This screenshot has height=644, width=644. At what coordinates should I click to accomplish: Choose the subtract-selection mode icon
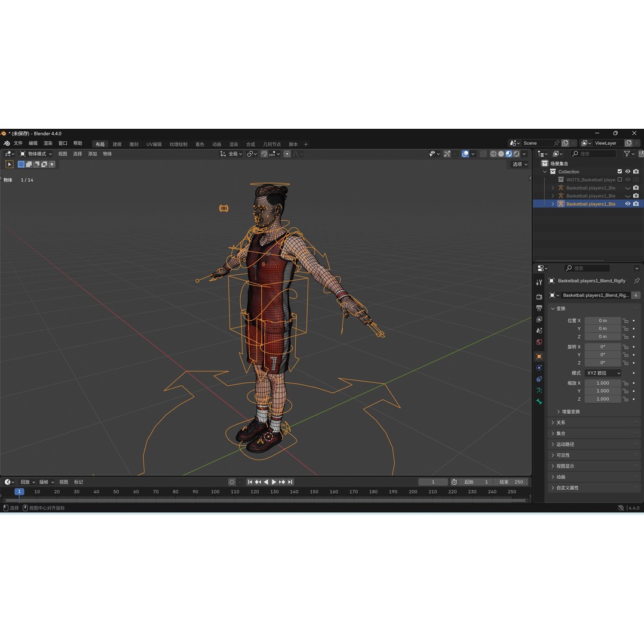click(x=36, y=165)
